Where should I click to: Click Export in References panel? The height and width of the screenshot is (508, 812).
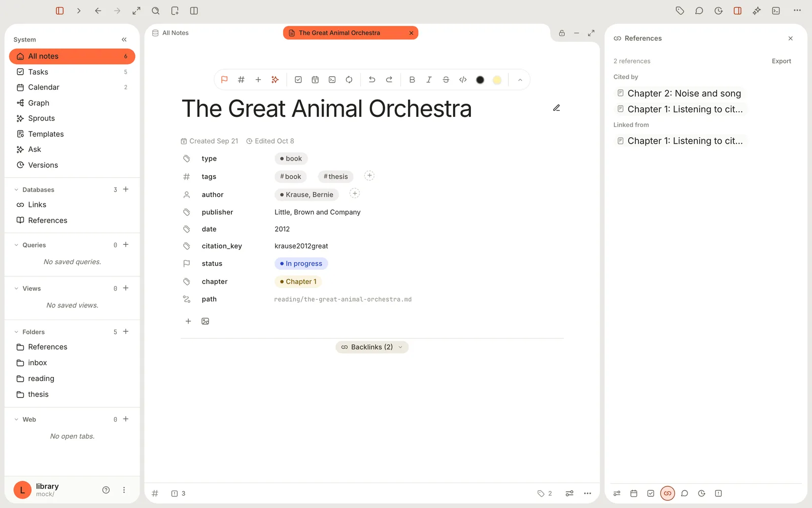click(782, 61)
